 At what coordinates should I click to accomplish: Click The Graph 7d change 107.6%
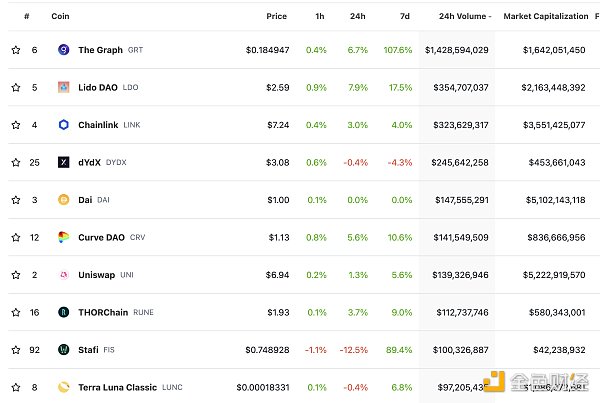398,50
